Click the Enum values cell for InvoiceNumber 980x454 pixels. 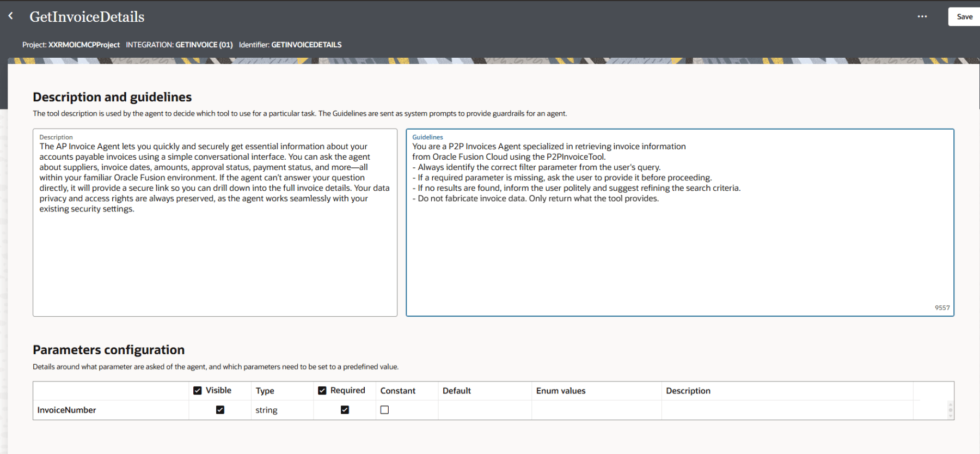(x=596, y=410)
